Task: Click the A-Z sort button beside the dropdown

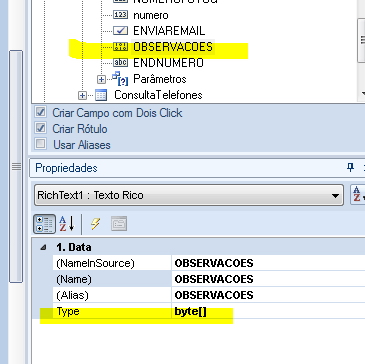Action: 358,195
